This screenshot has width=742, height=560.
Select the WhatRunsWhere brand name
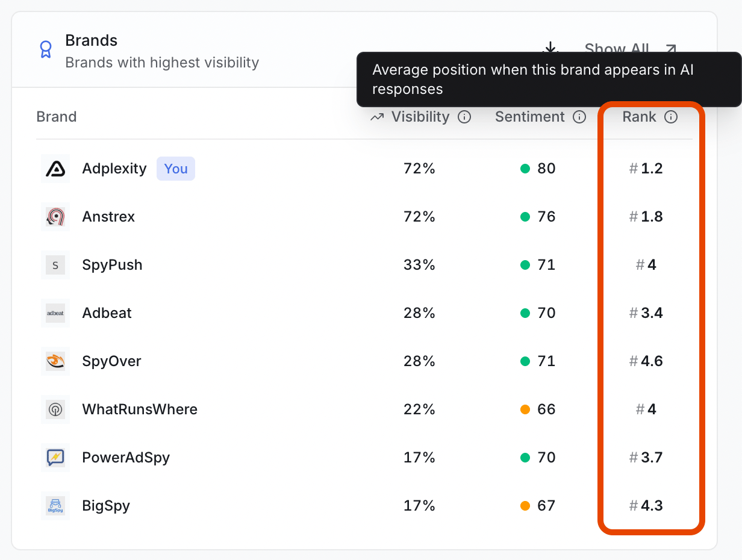[140, 409]
